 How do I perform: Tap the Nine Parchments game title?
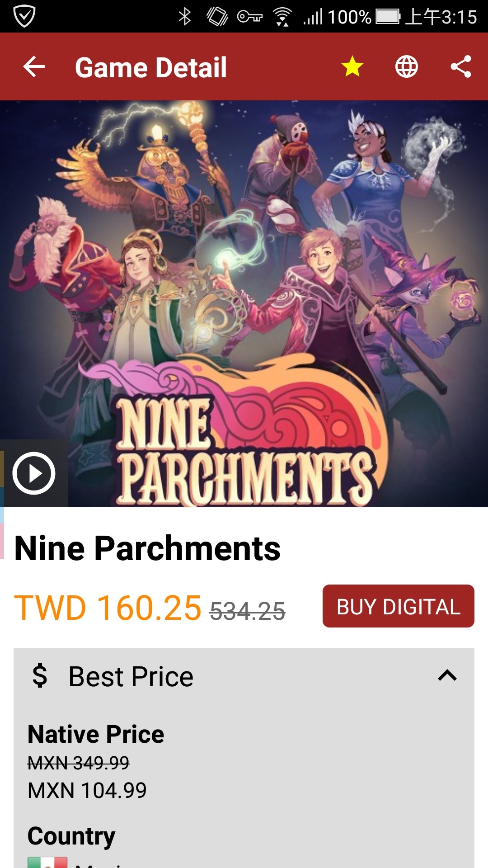tap(147, 548)
